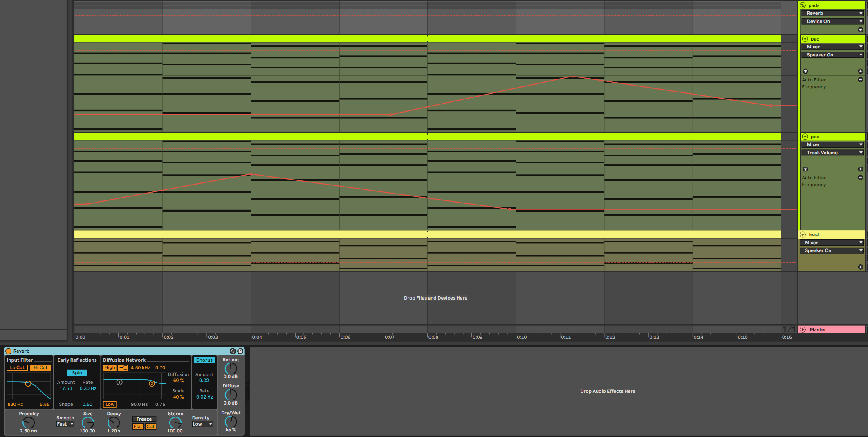
Task: Open the Smooth mode dropdown
Action: click(65, 424)
